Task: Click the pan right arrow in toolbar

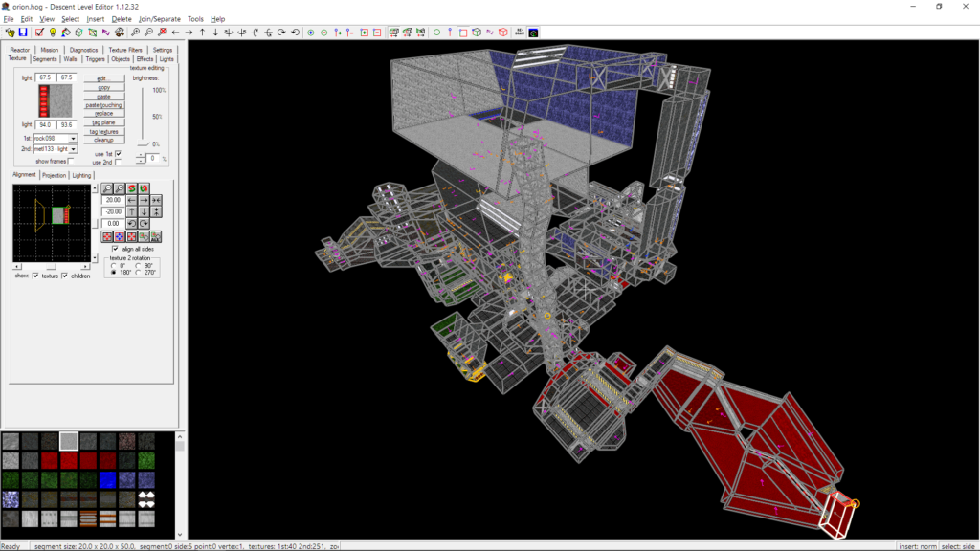Action: 189,33
